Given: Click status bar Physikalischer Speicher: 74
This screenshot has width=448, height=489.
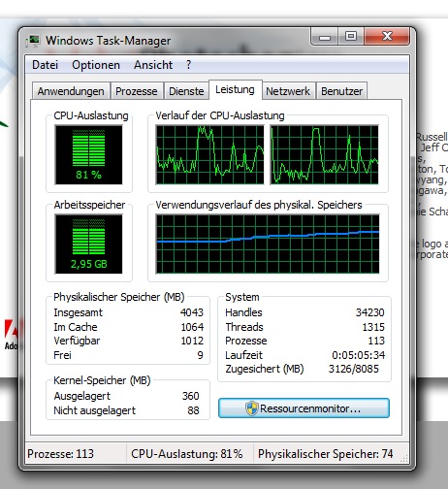Looking at the screenshot, I should coord(325,454).
